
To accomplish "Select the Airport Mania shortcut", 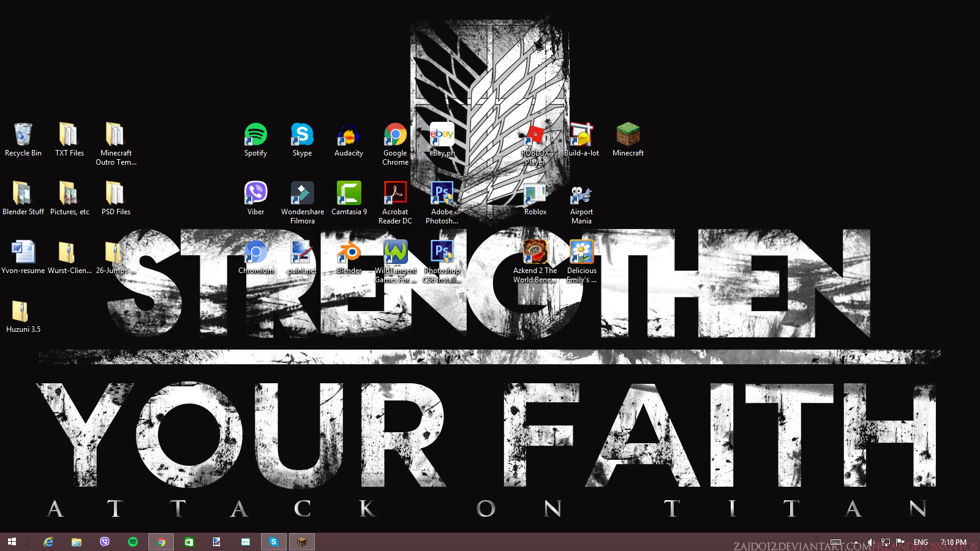I will [581, 203].
